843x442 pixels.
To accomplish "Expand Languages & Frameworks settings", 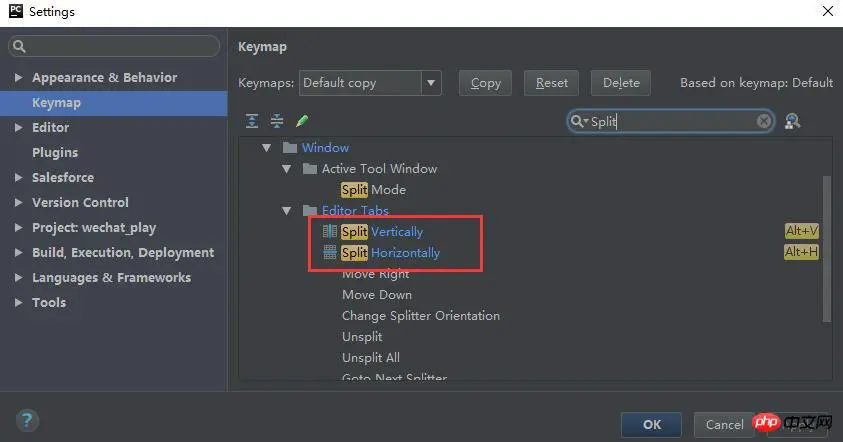I will click(x=18, y=277).
